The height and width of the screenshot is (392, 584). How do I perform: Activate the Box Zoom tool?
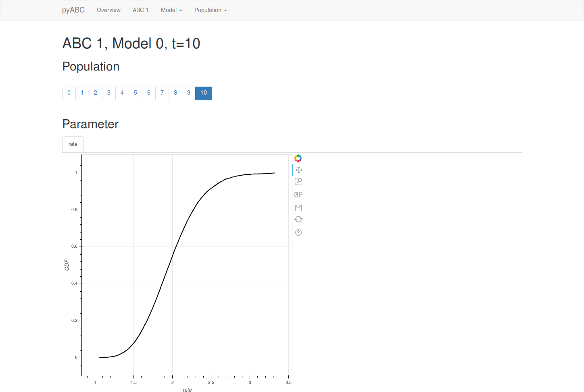tap(298, 181)
